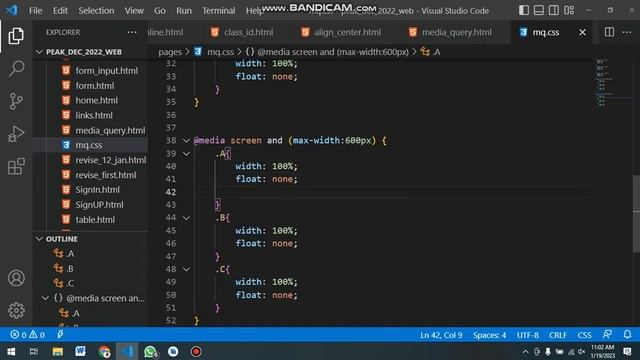
Task: Open notifications bell in status bar
Action: click(x=627, y=334)
